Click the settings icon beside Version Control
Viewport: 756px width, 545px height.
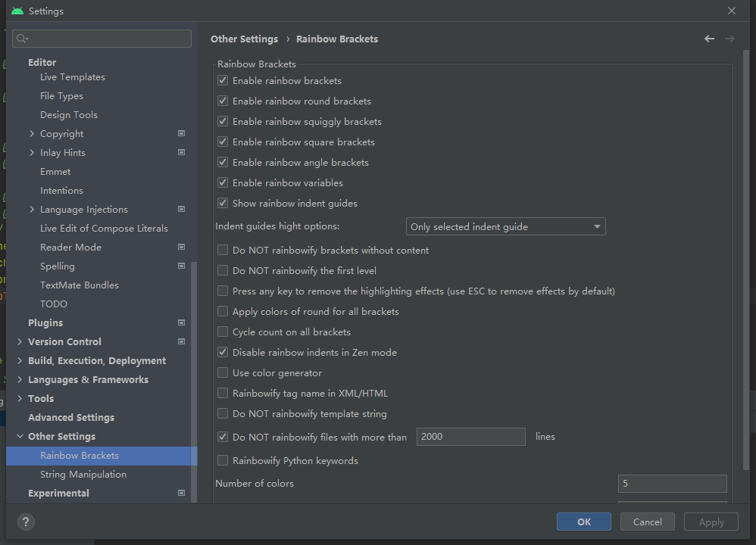(x=181, y=341)
